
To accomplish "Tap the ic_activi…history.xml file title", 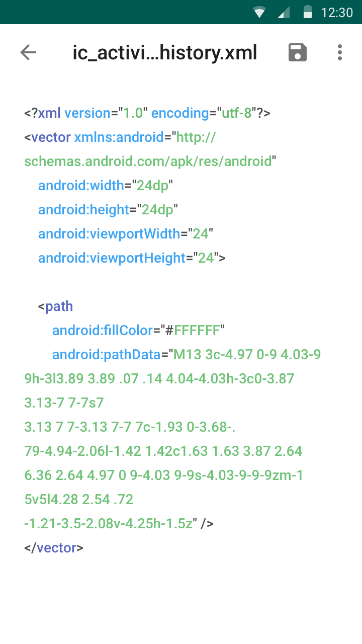I will point(165,52).
